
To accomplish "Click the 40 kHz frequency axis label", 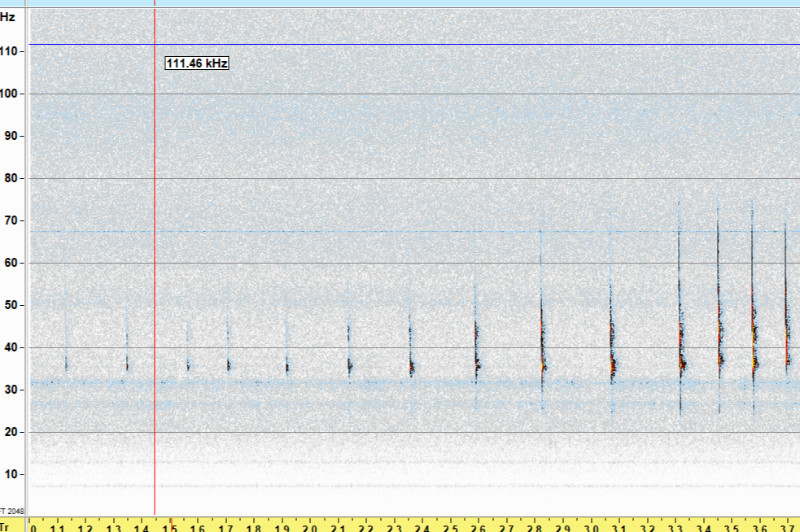I will [x=13, y=348].
